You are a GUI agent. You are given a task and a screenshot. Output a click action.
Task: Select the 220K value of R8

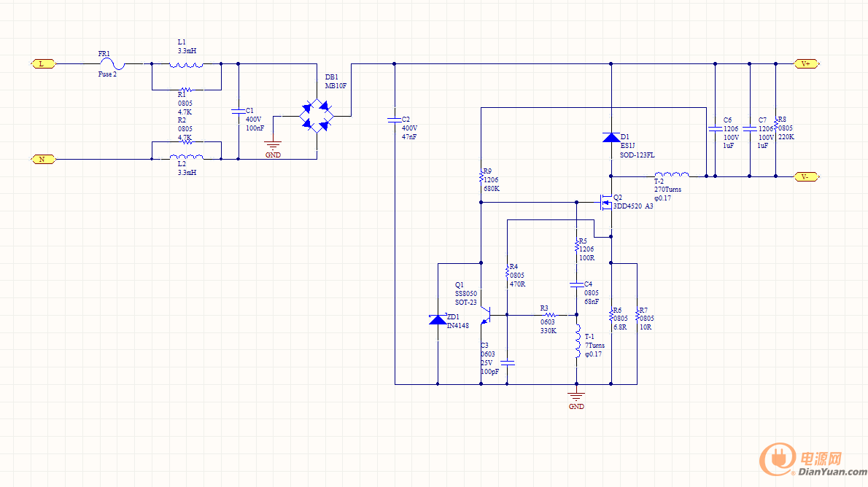(x=786, y=136)
